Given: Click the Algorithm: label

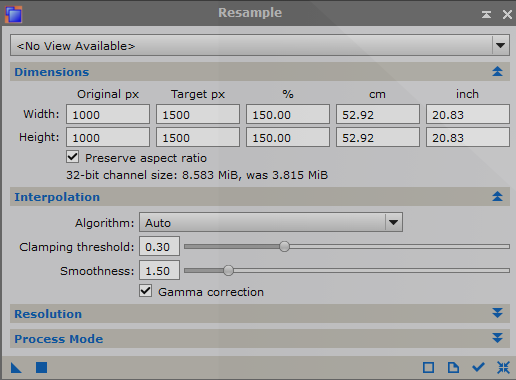Looking at the screenshot, I should point(104,223).
